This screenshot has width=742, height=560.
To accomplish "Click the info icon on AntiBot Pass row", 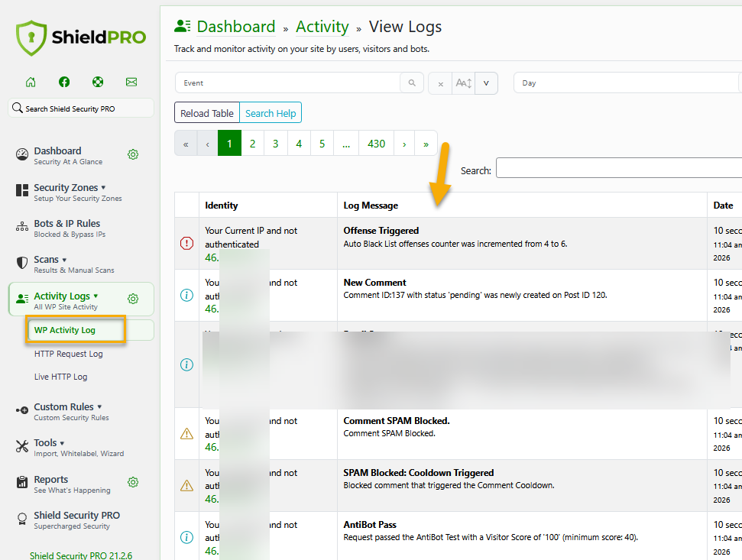I will pos(187,537).
